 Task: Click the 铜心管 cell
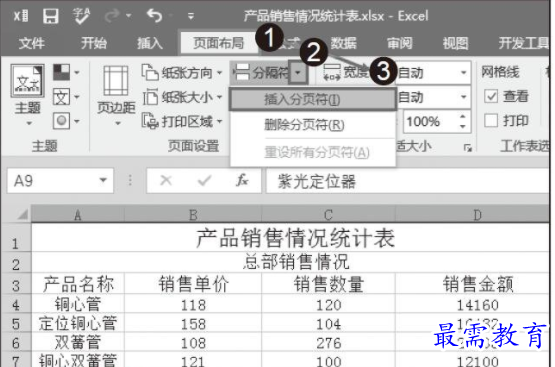point(78,304)
